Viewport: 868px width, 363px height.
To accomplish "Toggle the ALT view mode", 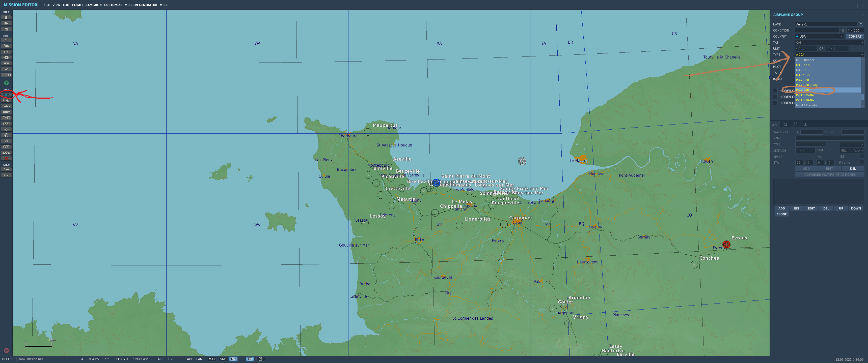I will 233,359.
